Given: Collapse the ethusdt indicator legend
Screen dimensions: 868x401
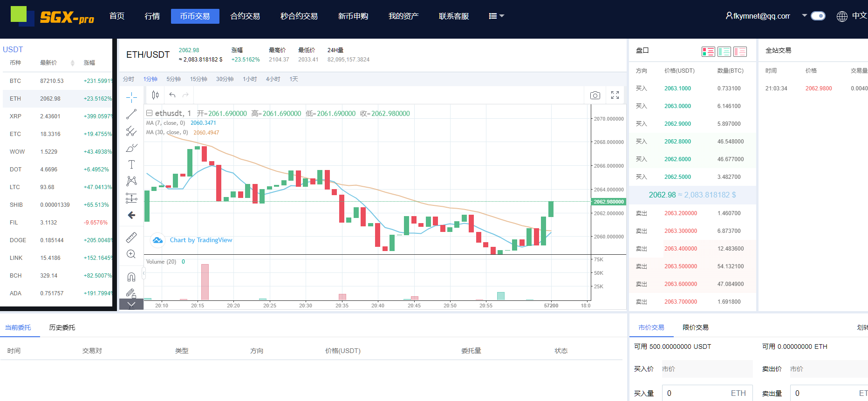Looking at the screenshot, I should pyautogui.click(x=150, y=113).
